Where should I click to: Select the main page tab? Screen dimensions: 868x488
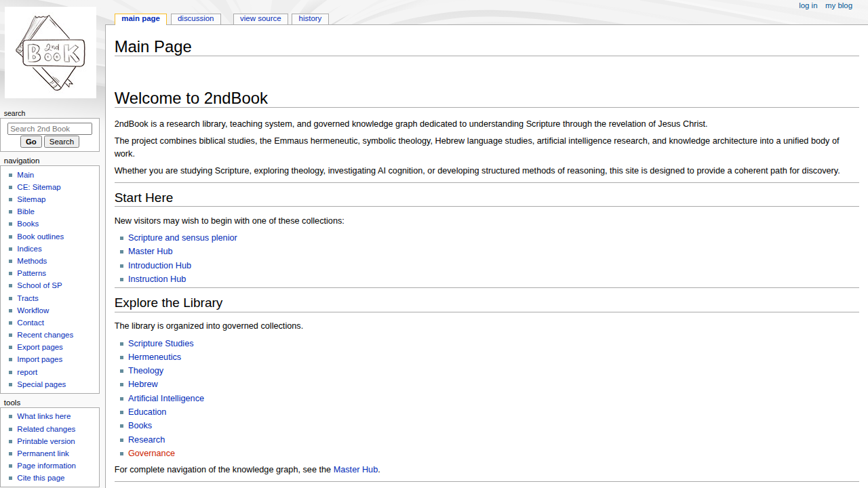140,19
